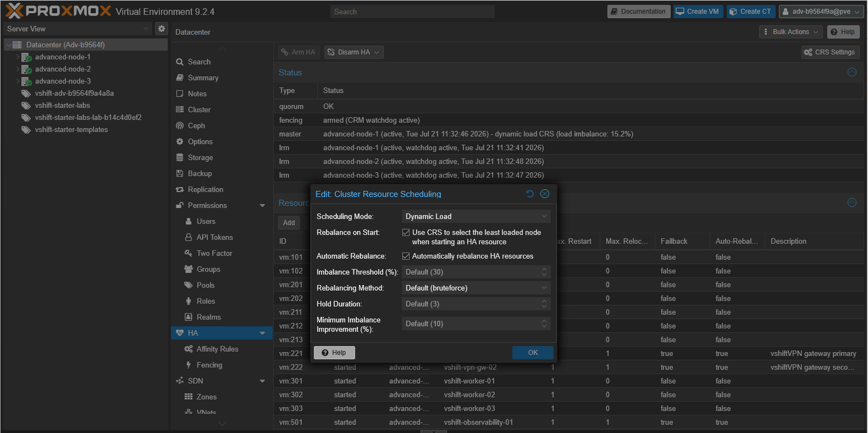868x433 pixels.
Task: Select the vshift-starter-labs tag icon
Action: pos(26,106)
